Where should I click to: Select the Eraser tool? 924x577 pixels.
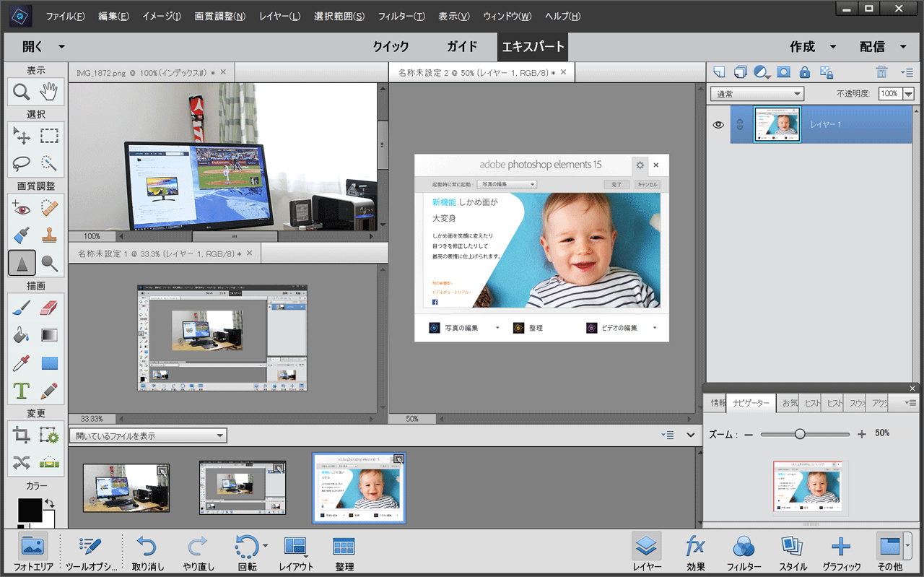coord(49,308)
